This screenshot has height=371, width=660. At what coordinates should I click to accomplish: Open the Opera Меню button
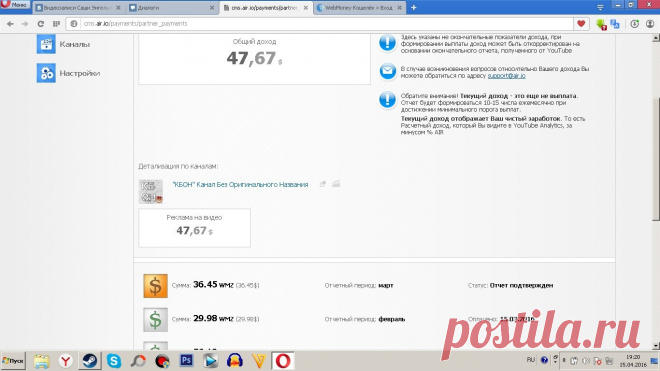point(15,5)
